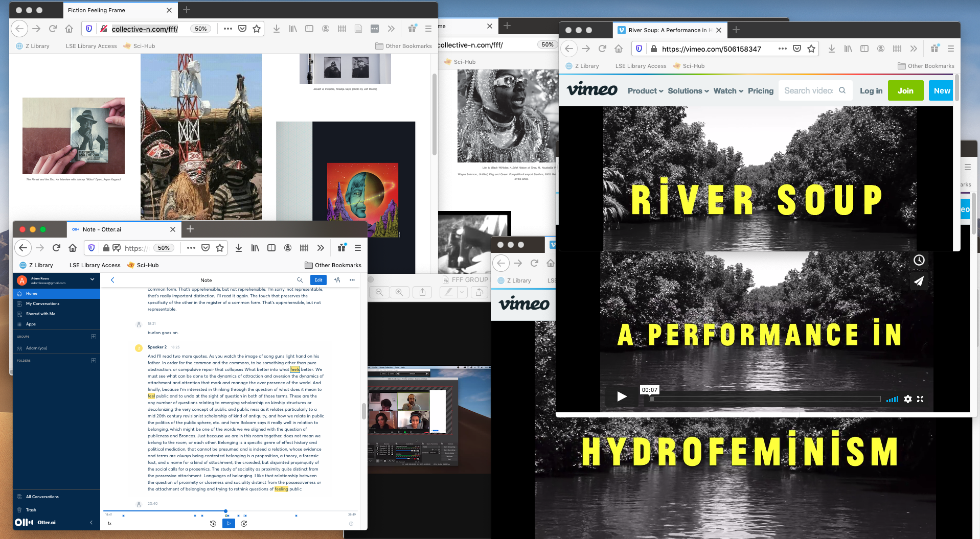Click the Otter audio progress bar

(x=229, y=511)
